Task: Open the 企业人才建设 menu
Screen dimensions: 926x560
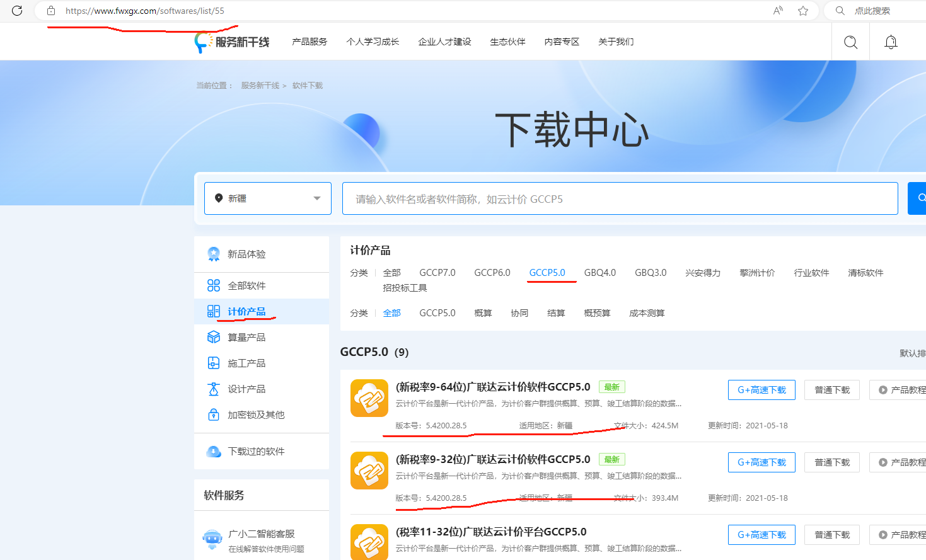Action: [x=444, y=42]
